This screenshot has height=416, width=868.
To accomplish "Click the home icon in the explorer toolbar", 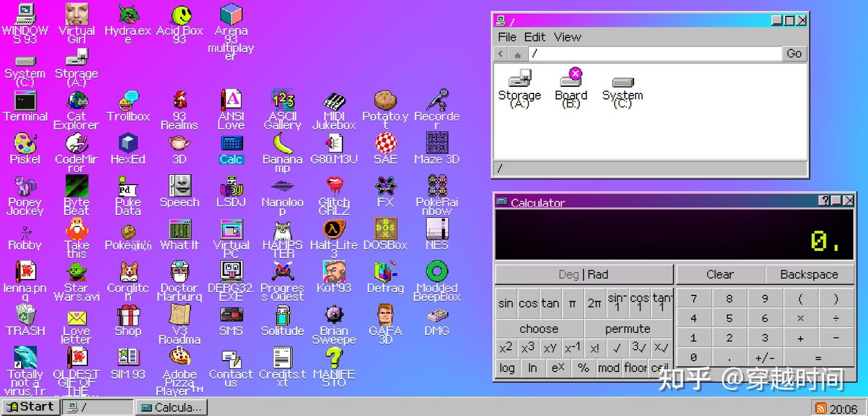I will pyautogui.click(x=518, y=54).
